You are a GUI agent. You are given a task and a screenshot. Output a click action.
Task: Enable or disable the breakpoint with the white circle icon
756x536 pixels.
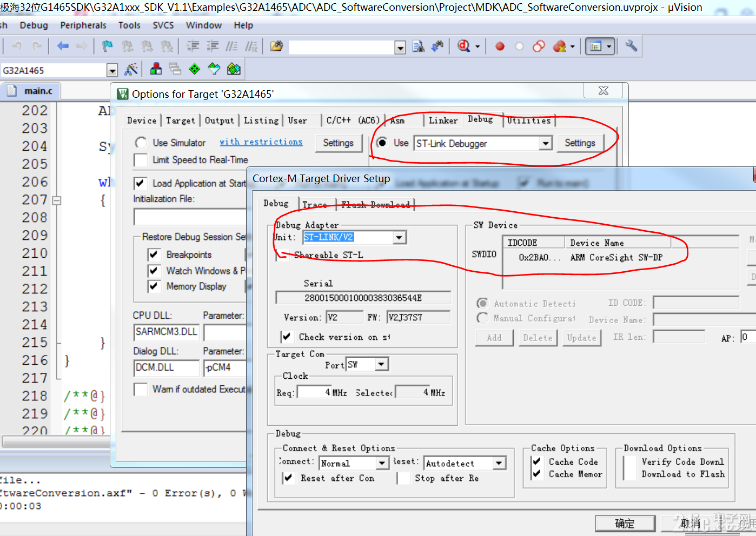(x=519, y=46)
